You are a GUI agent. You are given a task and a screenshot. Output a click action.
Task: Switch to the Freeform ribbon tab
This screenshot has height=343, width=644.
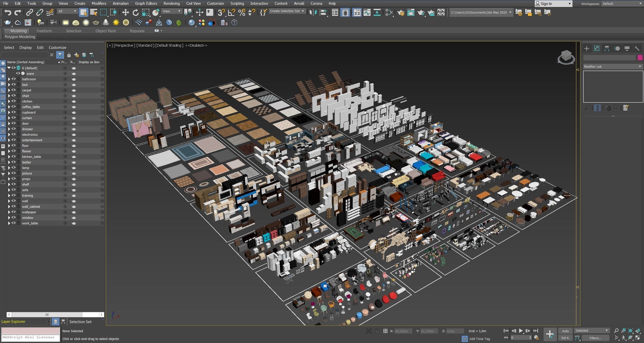[44, 31]
